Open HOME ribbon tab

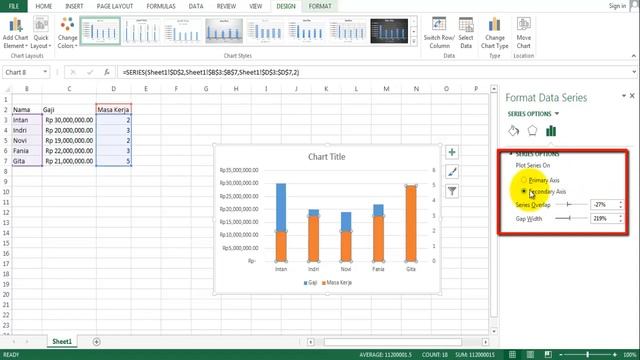pyautogui.click(x=44, y=6)
